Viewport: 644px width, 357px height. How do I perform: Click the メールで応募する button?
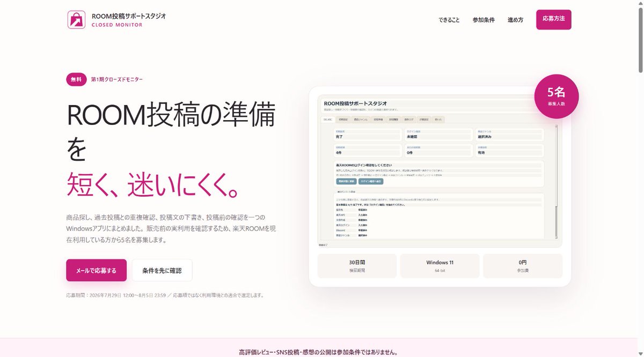97,270
